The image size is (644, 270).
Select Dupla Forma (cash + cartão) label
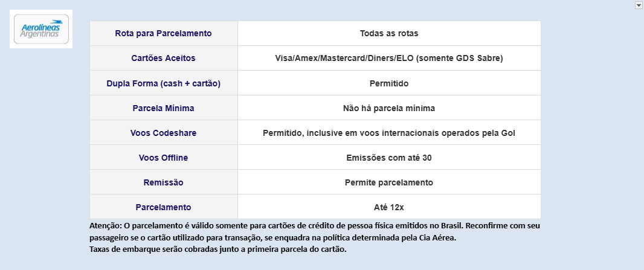point(164,83)
